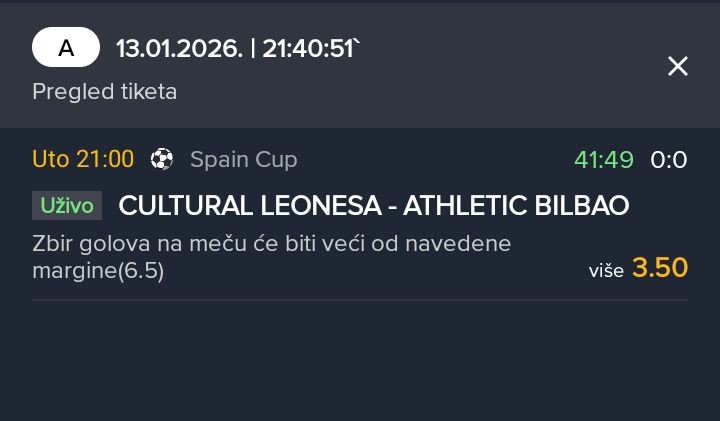This screenshot has height=421, width=720.
Task: Click the soccer ball sport icon
Action: [x=162, y=159]
